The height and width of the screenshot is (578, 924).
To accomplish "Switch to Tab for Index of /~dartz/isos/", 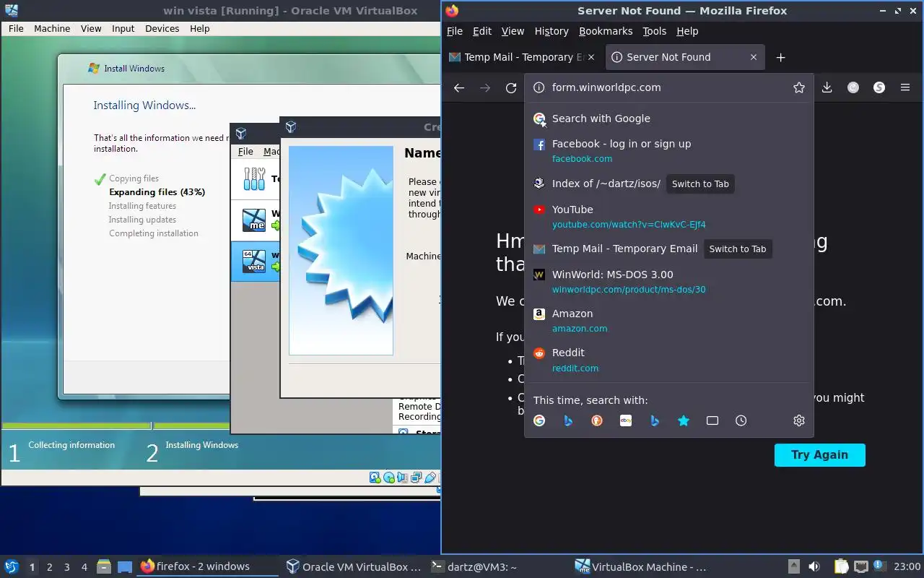I will 700,184.
